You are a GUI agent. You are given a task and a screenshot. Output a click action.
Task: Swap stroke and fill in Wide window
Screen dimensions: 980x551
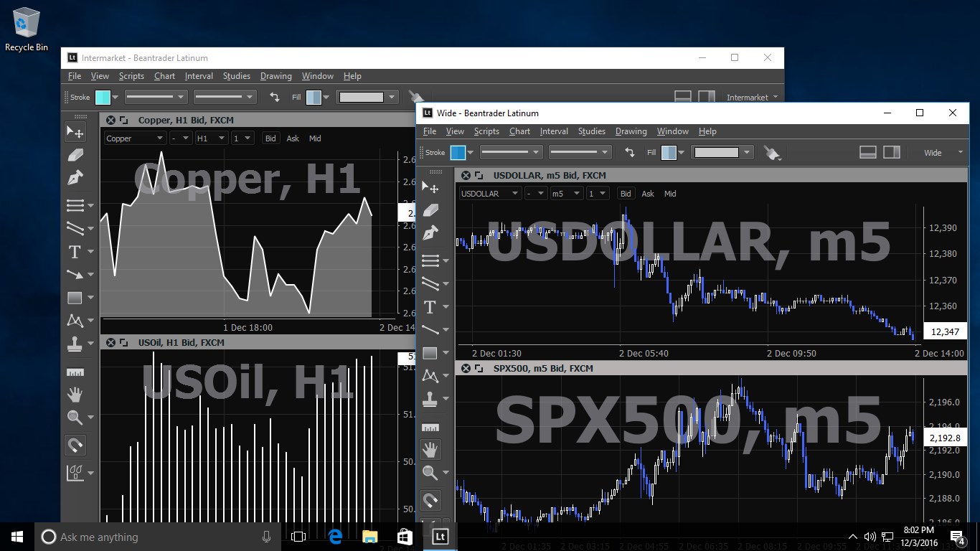629,152
